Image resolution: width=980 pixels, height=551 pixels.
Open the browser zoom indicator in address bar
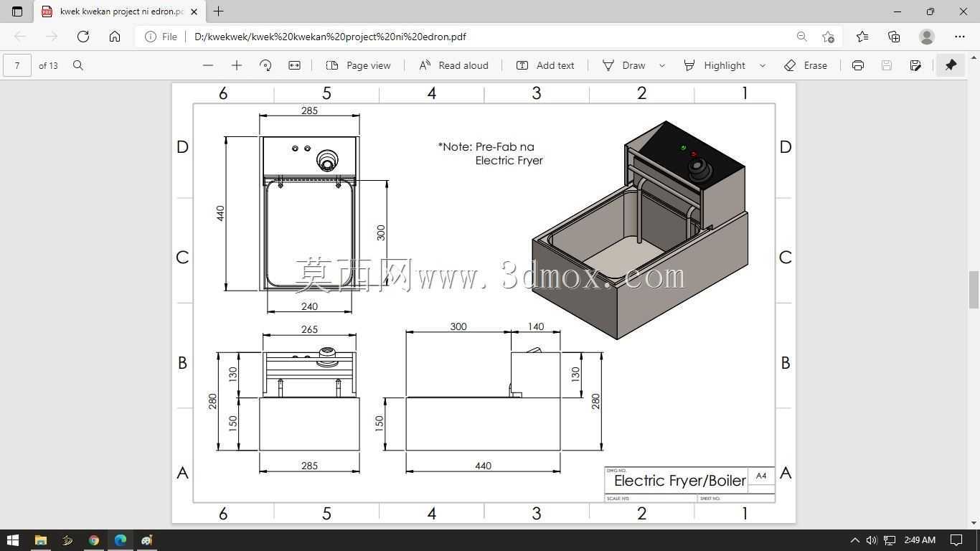point(801,37)
